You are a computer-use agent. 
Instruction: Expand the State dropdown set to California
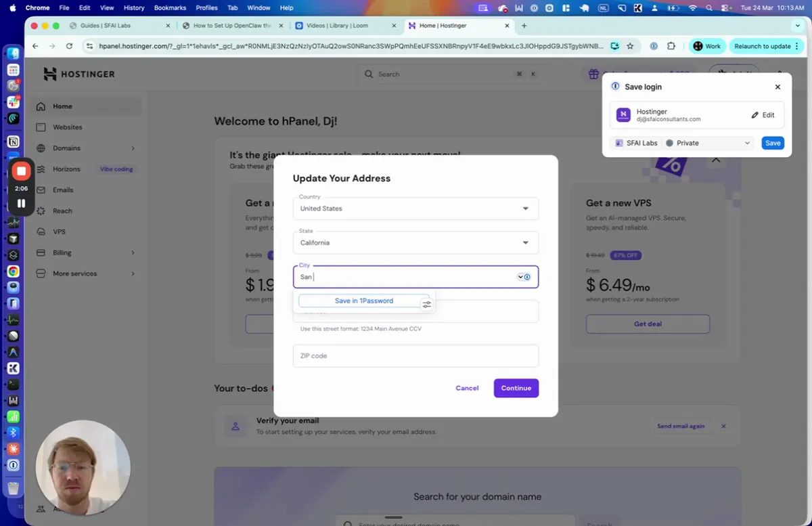(x=415, y=242)
